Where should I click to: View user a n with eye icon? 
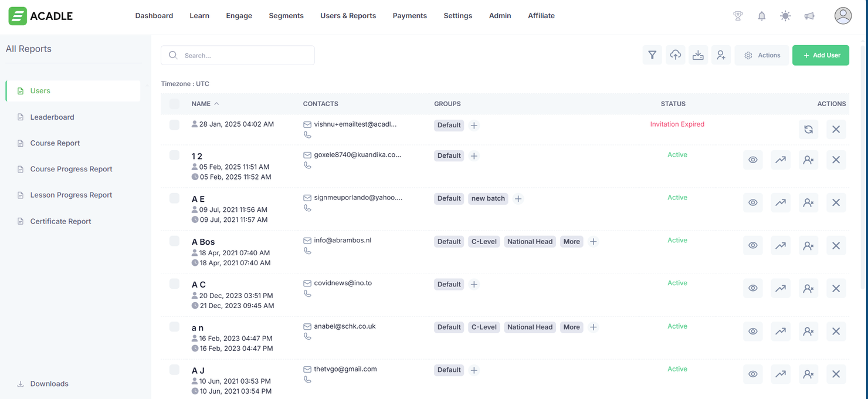coord(752,331)
